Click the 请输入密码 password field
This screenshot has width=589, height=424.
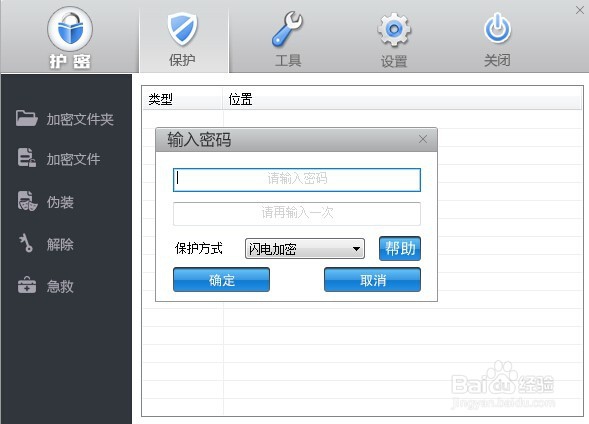coord(297,180)
